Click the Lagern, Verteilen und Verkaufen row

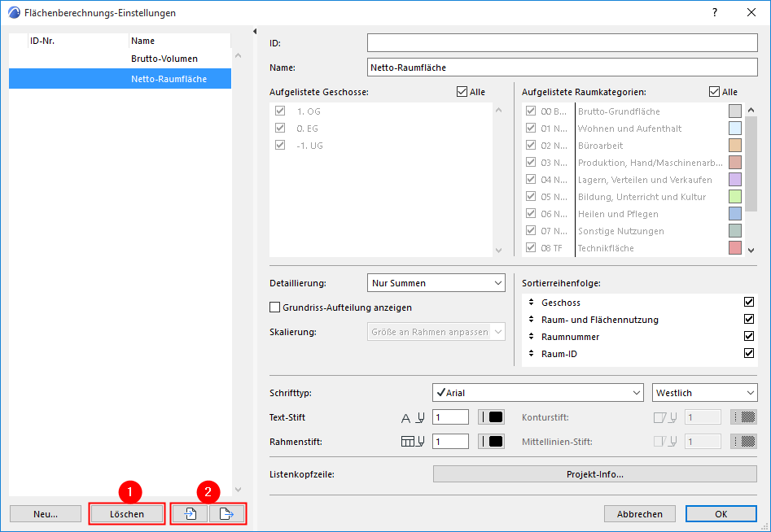(x=633, y=180)
